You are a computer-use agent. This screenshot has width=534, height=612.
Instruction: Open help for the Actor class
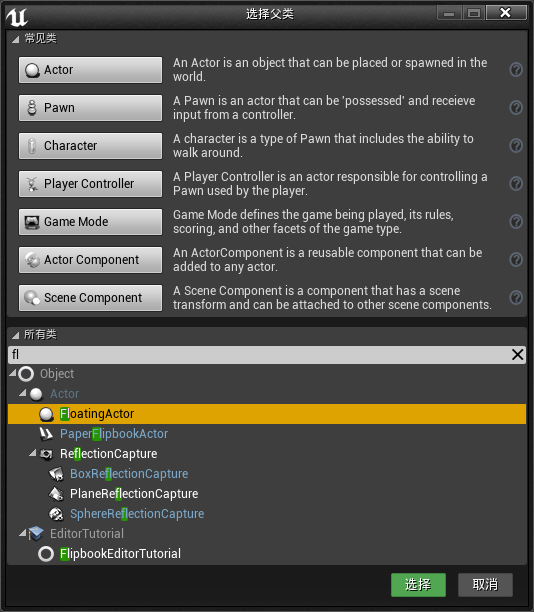pos(516,69)
